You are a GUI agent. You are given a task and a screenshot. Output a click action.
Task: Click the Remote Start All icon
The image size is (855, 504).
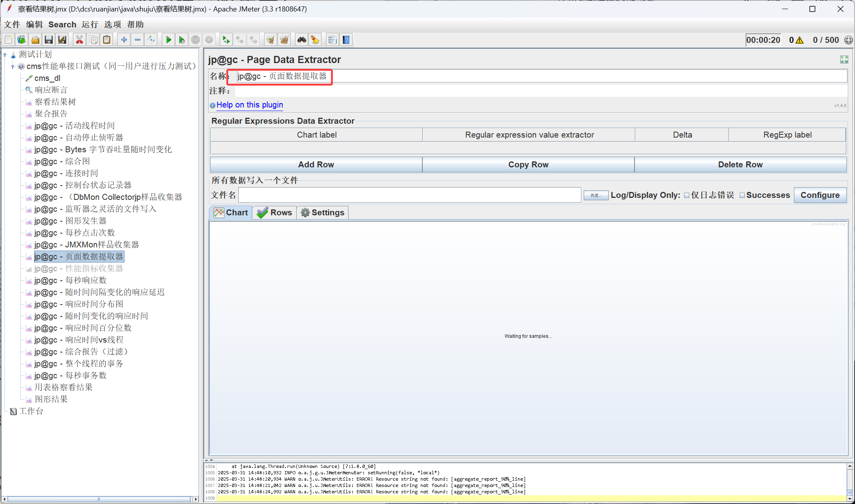click(x=226, y=40)
